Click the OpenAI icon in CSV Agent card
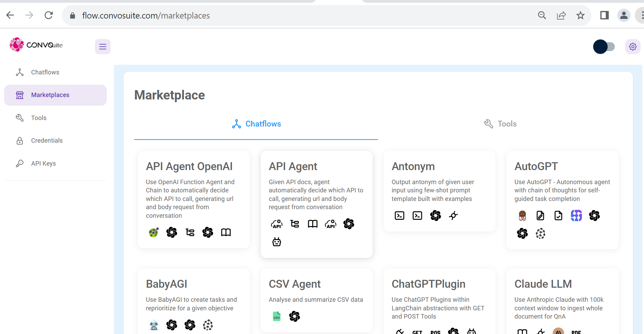The height and width of the screenshot is (334, 644). (294, 316)
